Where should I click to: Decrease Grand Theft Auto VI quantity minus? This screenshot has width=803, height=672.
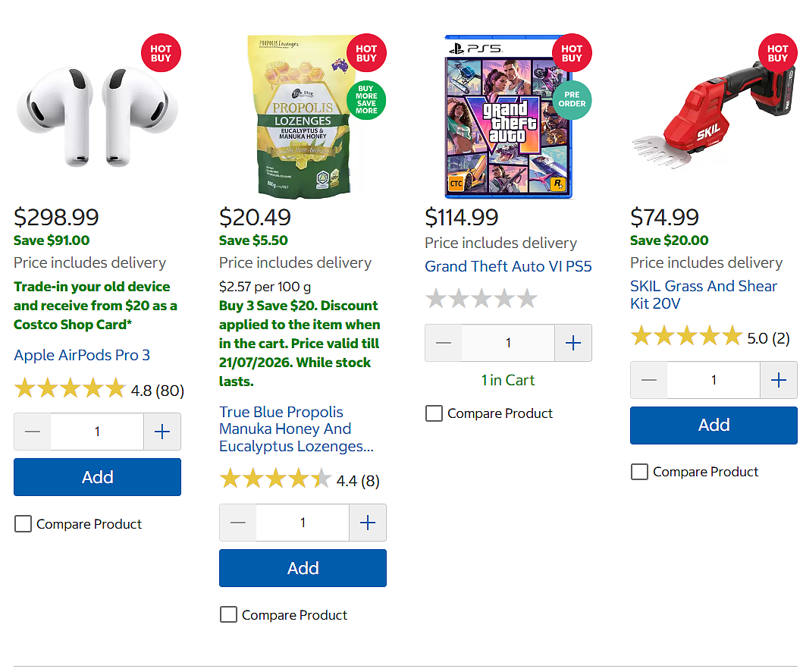444,343
